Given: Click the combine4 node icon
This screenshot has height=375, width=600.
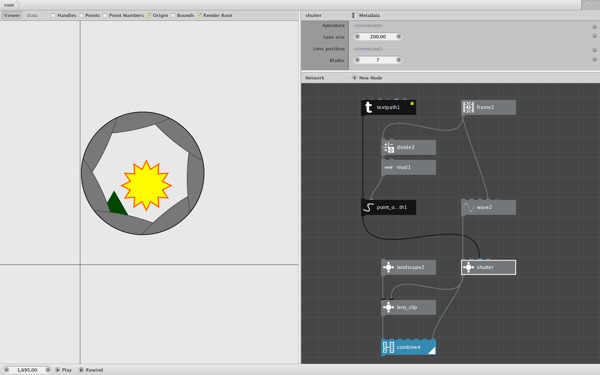Looking at the screenshot, I should point(388,347).
